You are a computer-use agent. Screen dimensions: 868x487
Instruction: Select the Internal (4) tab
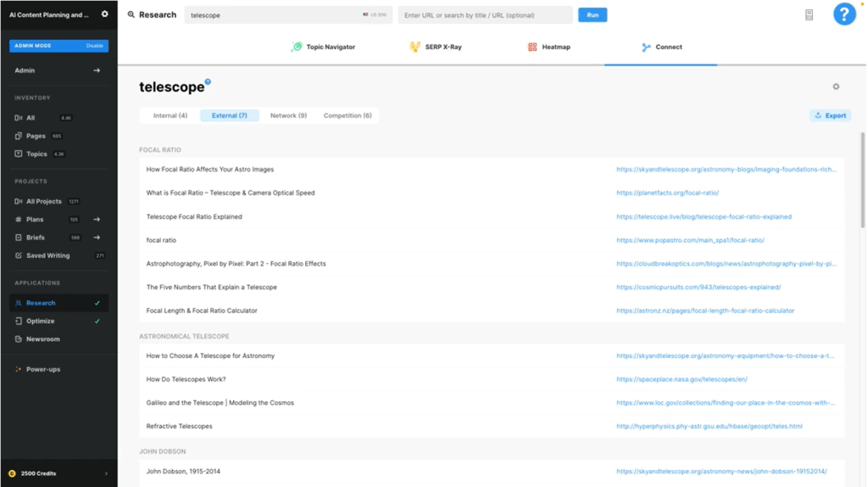point(170,115)
